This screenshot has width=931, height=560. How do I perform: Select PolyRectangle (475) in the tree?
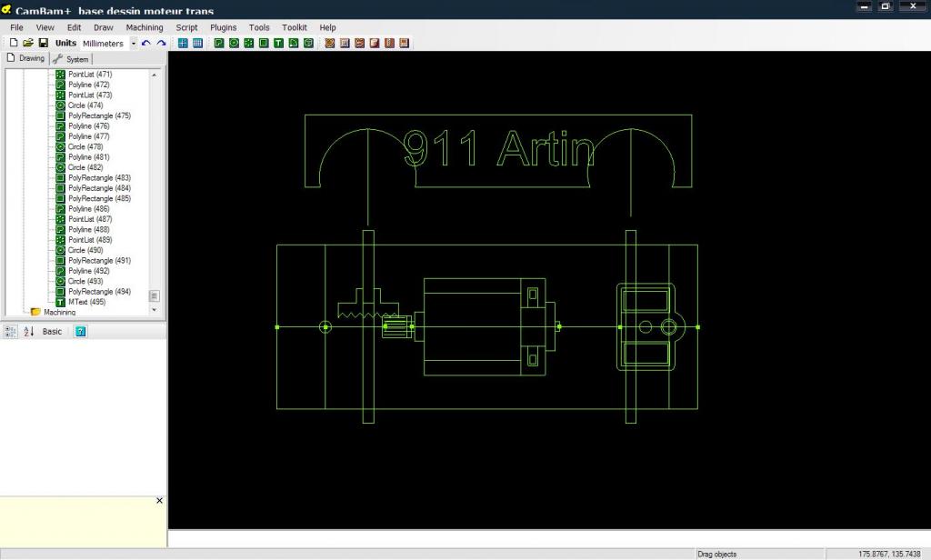click(x=99, y=115)
